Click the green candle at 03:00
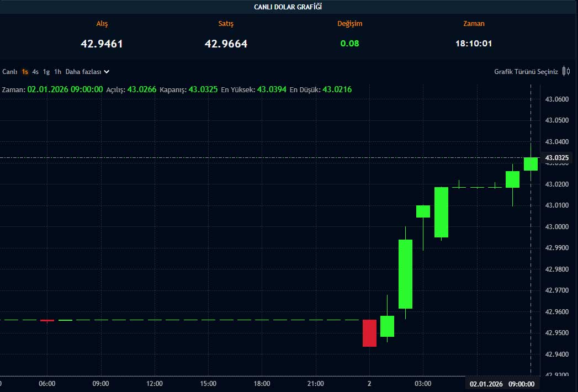Screen dimensions: 578x392 point(423,211)
